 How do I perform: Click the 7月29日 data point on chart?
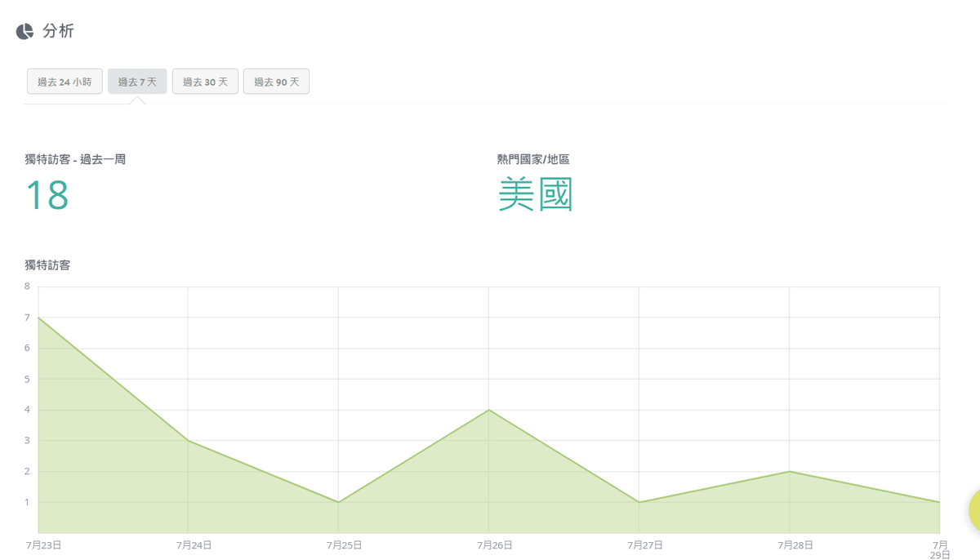point(939,502)
